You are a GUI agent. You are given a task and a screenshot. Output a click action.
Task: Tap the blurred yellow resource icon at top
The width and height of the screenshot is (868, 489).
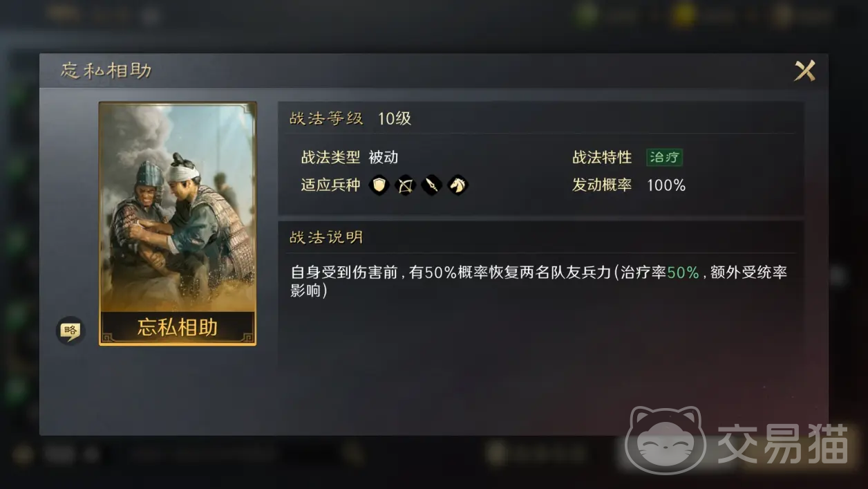click(683, 15)
